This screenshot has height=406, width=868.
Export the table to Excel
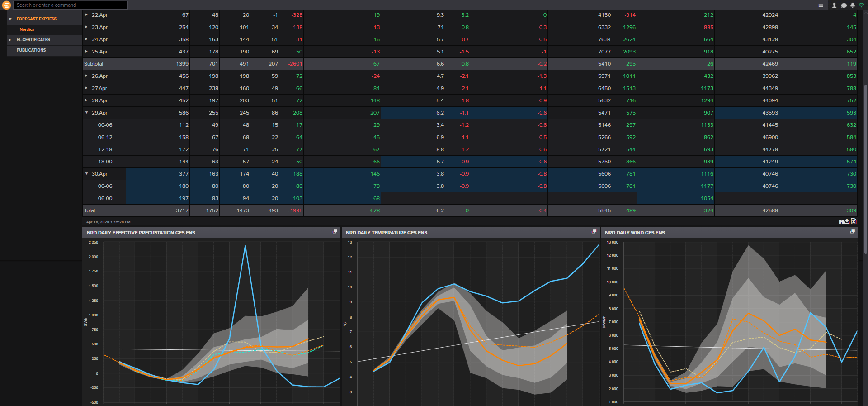coord(854,221)
